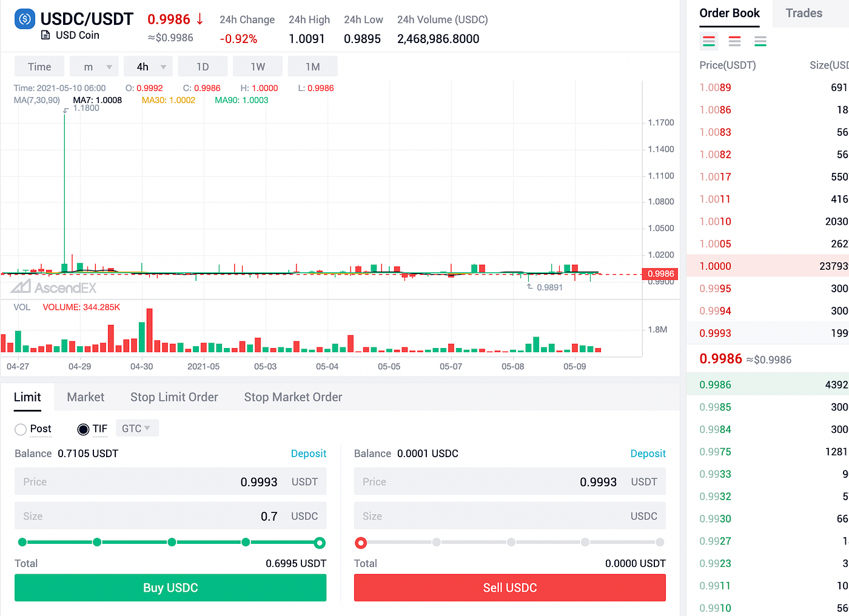The image size is (849, 616).
Task: Click the MA30: 1.0002 indicator label
Action: (169, 100)
